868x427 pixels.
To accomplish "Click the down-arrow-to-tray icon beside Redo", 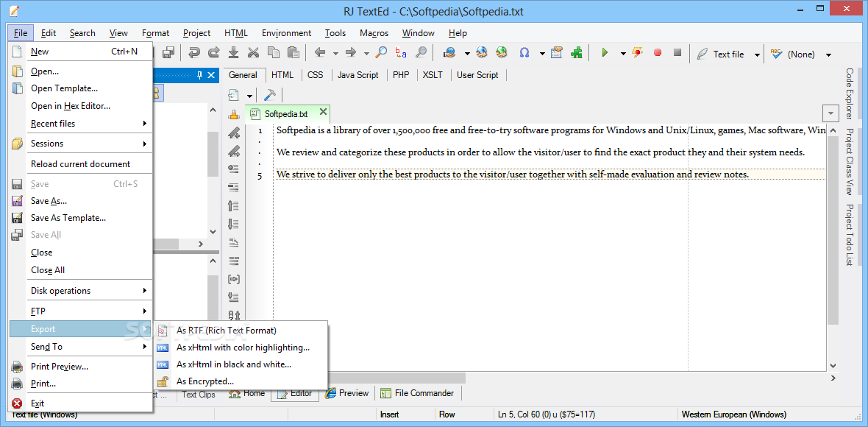I will tap(233, 53).
